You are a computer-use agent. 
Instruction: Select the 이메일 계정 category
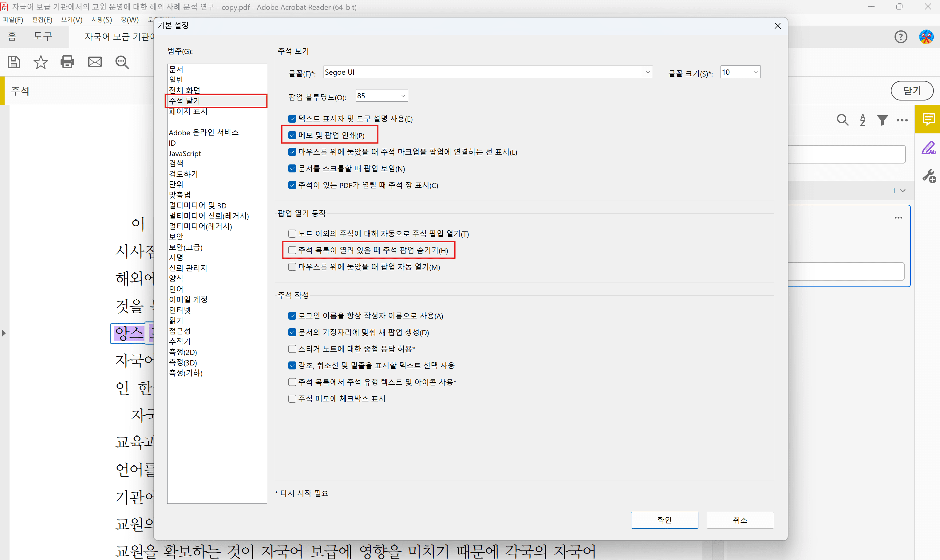[x=188, y=300]
